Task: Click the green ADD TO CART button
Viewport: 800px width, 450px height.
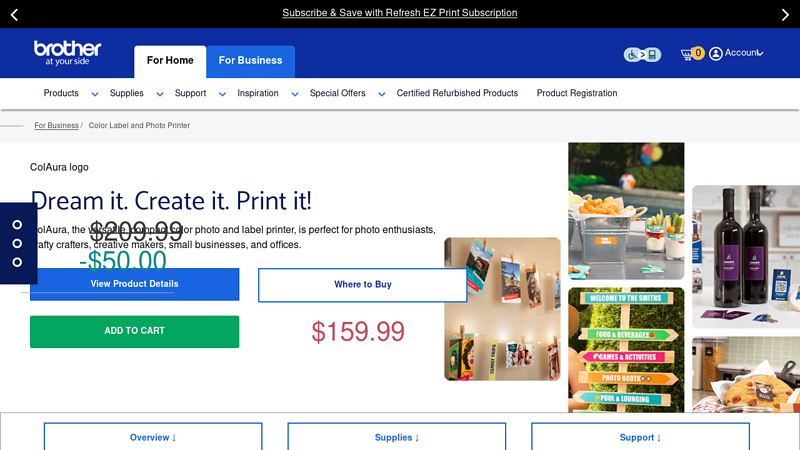Action: (x=135, y=332)
